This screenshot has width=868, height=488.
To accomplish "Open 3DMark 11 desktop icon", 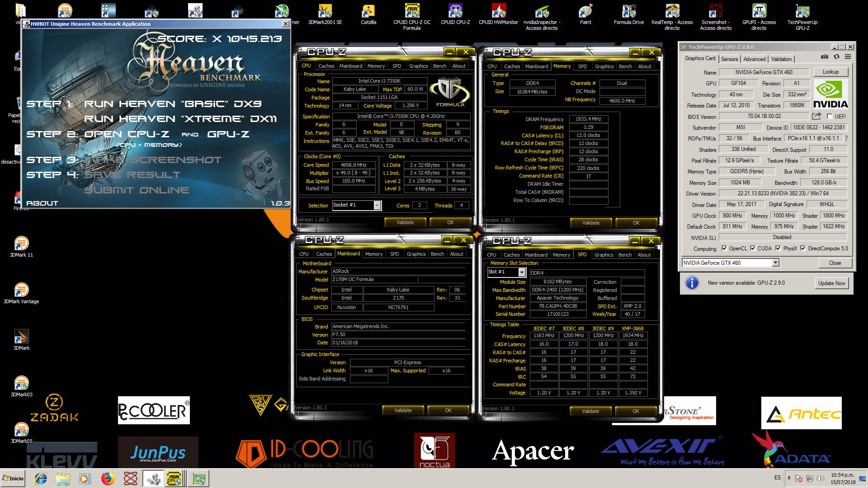I will 21,247.
